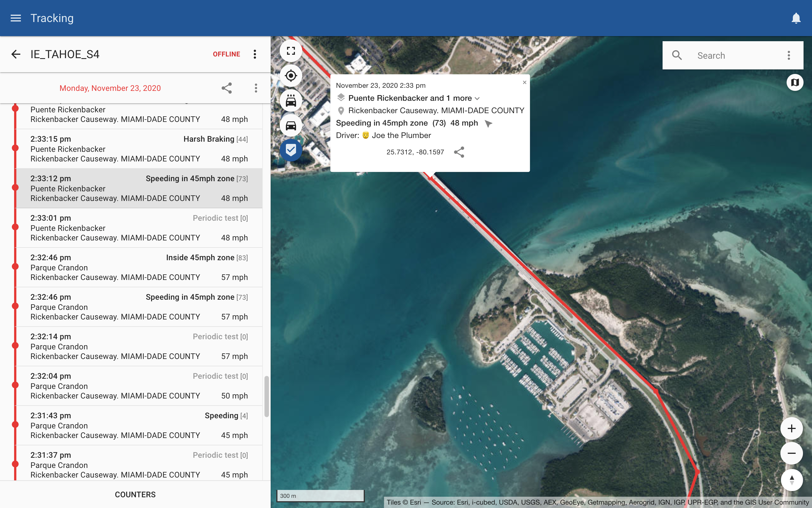Image resolution: width=812 pixels, height=508 pixels.
Task: Click the red route vertex near marina
Action: [x=656, y=391]
